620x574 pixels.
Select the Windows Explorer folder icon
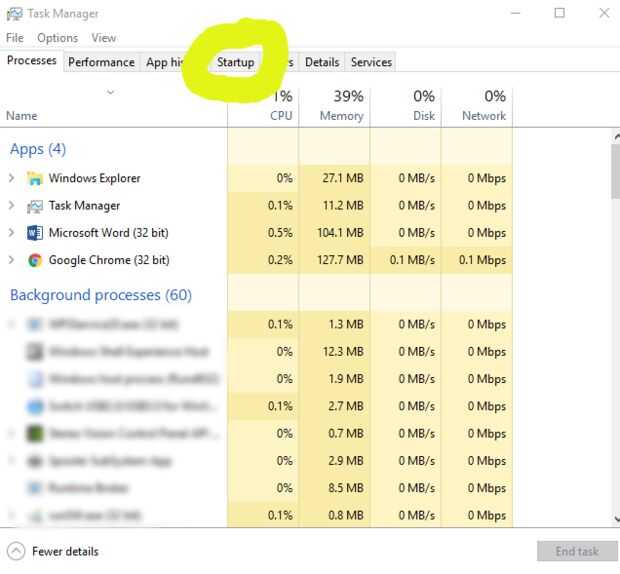click(x=35, y=178)
